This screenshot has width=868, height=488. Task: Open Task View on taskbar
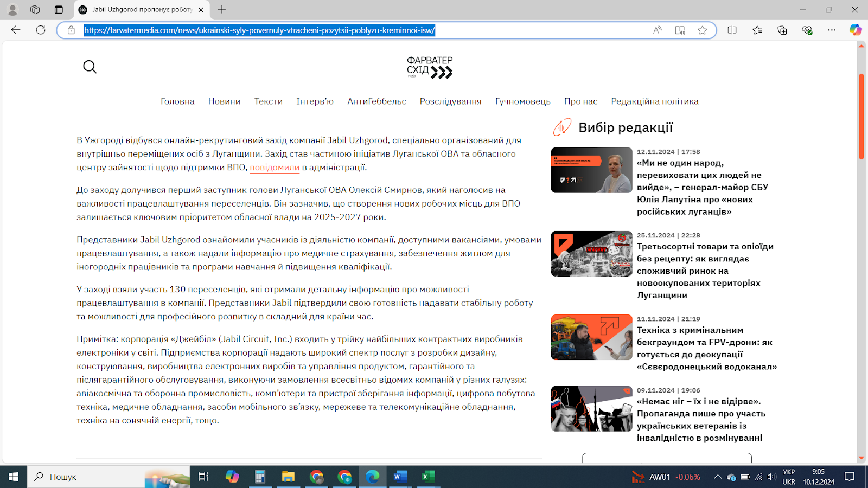click(x=203, y=477)
